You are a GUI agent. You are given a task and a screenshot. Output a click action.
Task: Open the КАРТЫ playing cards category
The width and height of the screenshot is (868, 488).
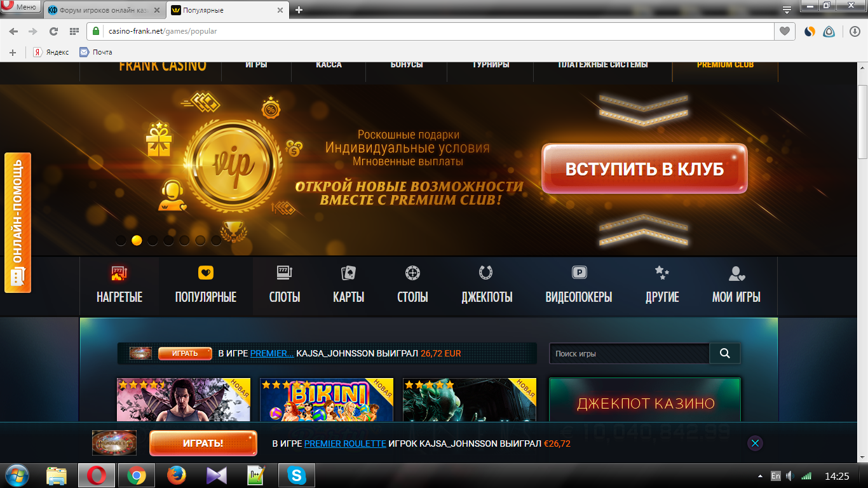349,286
